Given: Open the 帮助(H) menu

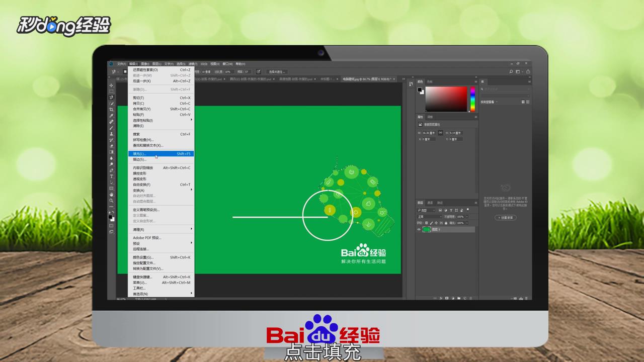Looking at the screenshot, I should [x=240, y=64].
